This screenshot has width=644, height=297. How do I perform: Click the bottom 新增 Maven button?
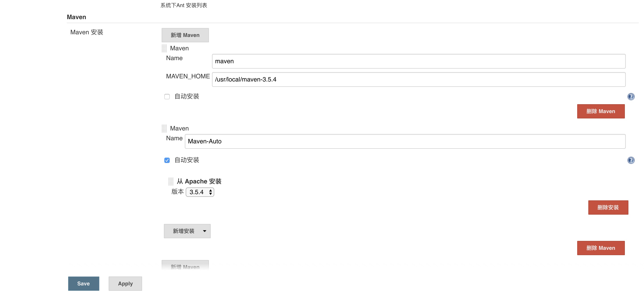(x=185, y=266)
